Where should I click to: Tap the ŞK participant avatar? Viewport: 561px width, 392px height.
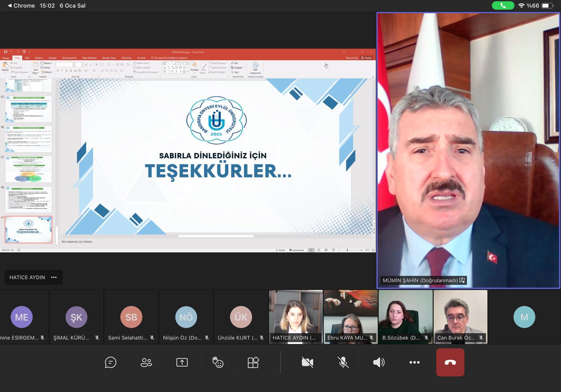pos(76,317)
